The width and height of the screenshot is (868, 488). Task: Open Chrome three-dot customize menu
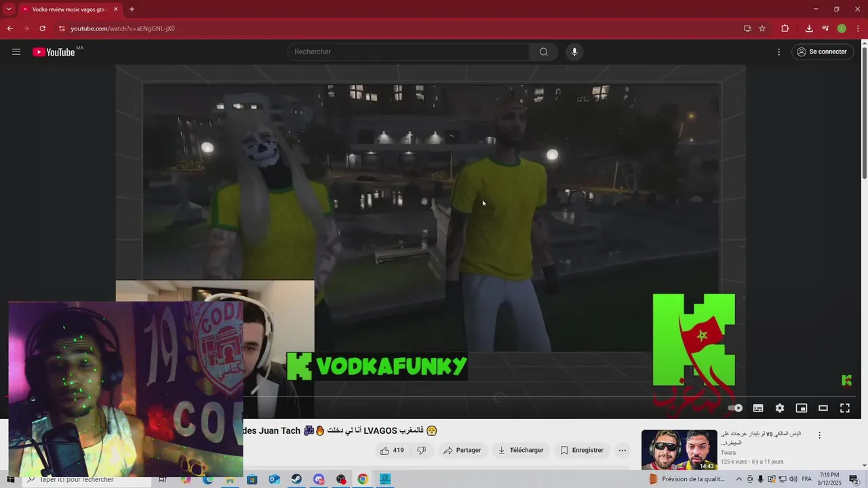click(858, 28)
